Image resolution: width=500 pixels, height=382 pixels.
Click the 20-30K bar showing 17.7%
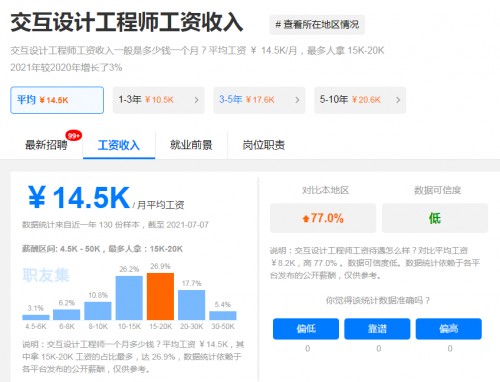pyautogui.click(x=192, y=305)
